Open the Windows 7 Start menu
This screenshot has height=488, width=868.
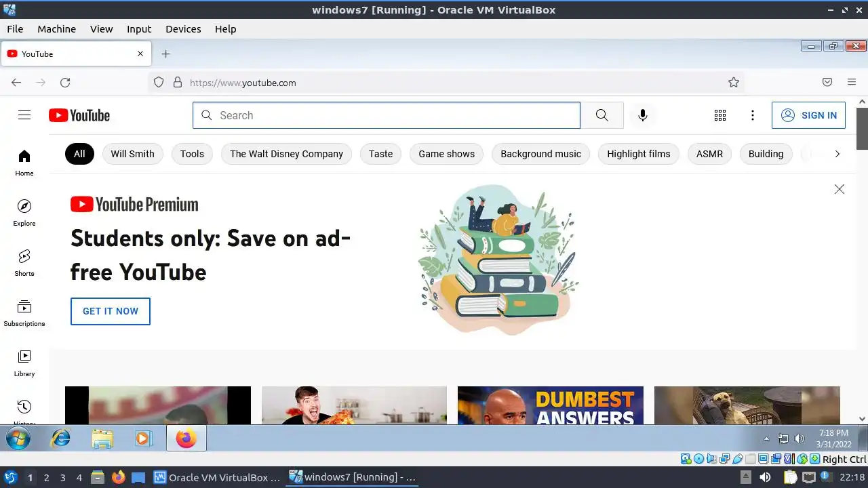(18, 439)
